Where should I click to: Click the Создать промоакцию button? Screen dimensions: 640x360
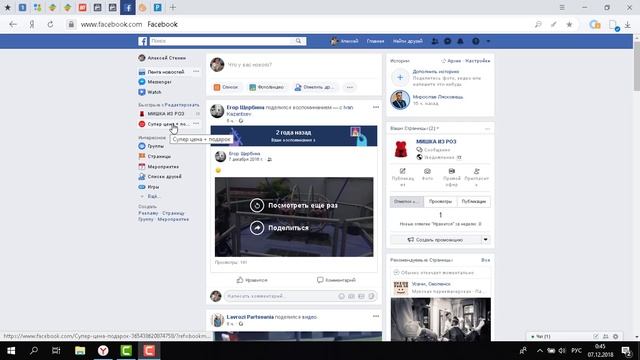point(436,240)
